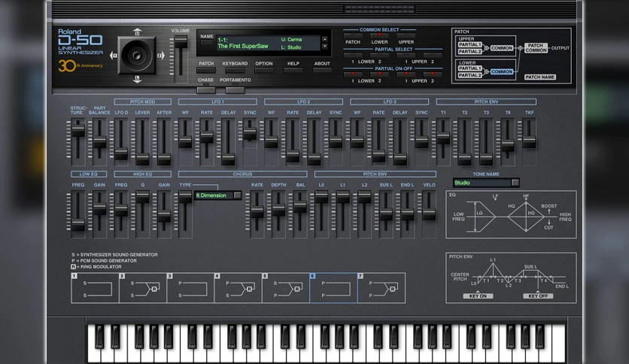Click the LFO 1 Rate slider
This screenshot has width=629, height=364.
(207, 137)
